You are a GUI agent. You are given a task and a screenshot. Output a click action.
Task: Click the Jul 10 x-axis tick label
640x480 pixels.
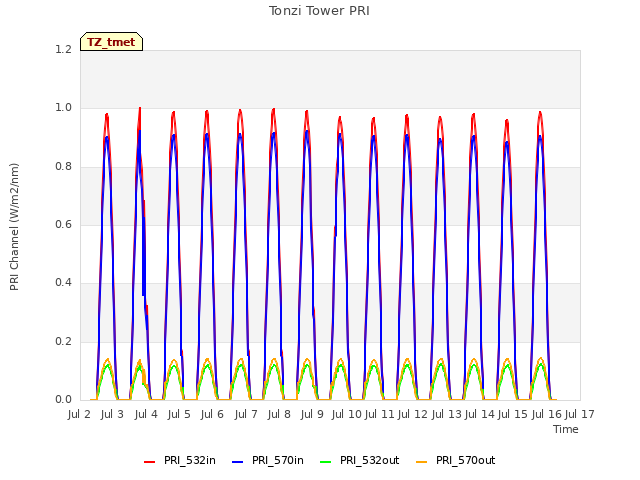(347, 414)
